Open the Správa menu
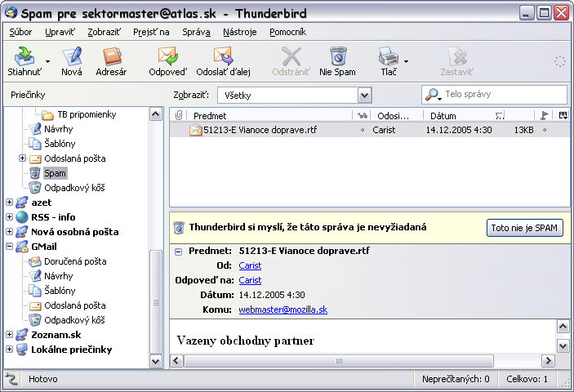Screen dimensions: 574x392 coord(196,32)
